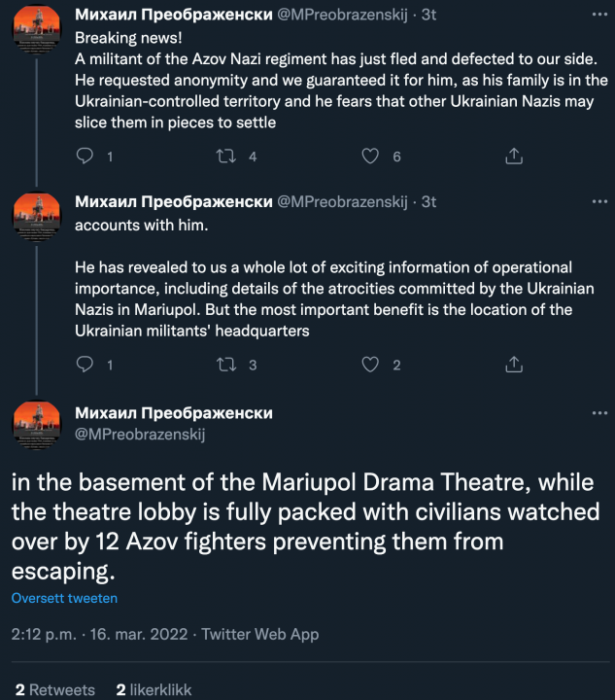The width and height of the screenshot is (615, 700).
Task: View the 2 likerklikk likes list
Action: [x=154, y=689]
